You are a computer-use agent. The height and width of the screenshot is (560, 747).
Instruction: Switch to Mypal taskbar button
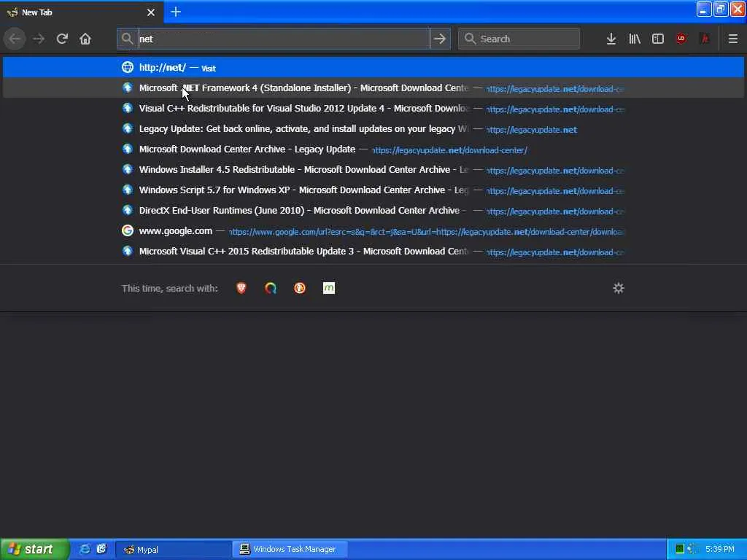pos(174,550)
